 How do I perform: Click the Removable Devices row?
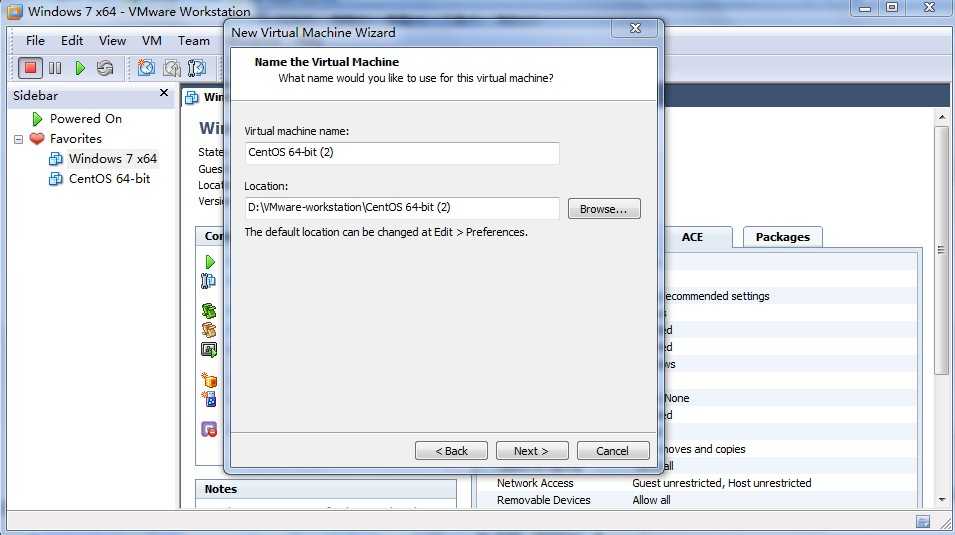pyautogui.click(x=698, y=500)
